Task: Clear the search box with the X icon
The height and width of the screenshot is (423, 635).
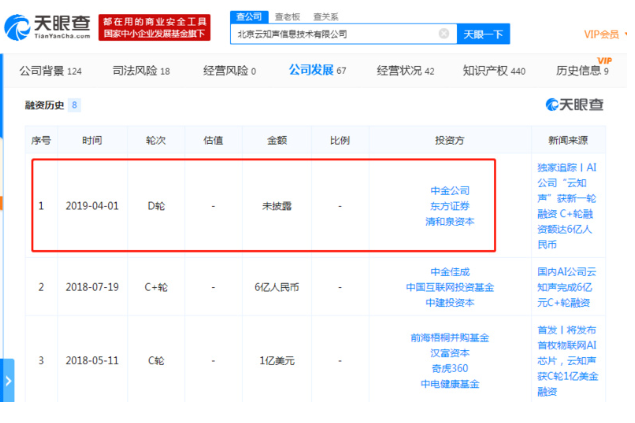Action: coord(443,34)
